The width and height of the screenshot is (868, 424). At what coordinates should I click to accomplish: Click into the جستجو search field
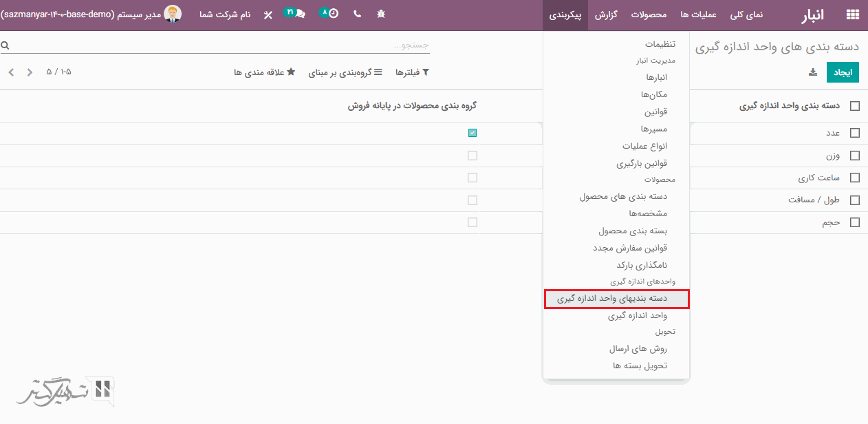[x=220, y=45]
